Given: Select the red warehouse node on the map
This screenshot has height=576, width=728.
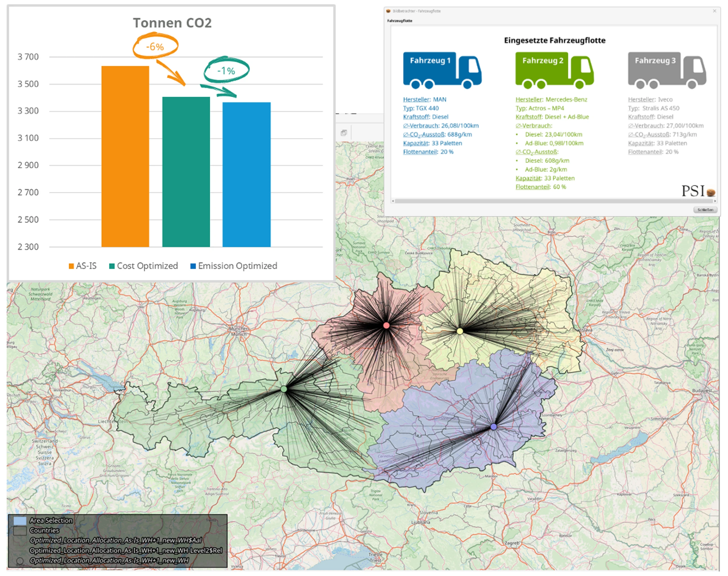Looking at the screenshot, I should pyautogui.click(x=386, y=326).
